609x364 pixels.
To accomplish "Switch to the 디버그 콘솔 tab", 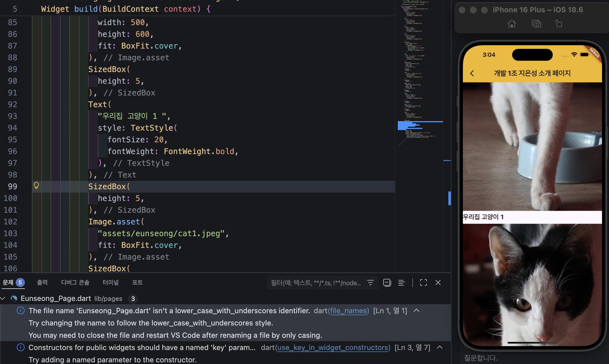I will (75, 282).
